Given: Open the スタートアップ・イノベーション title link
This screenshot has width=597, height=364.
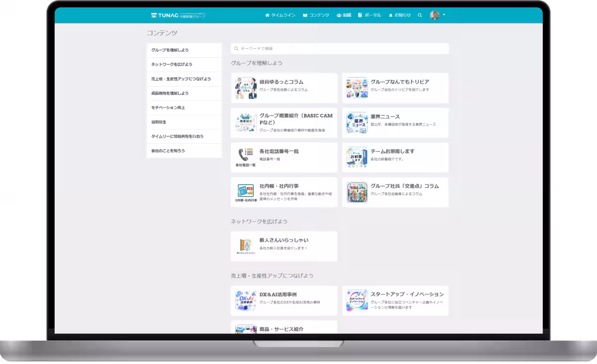Looking at the screenshot, I should click(x=407, y=295).
